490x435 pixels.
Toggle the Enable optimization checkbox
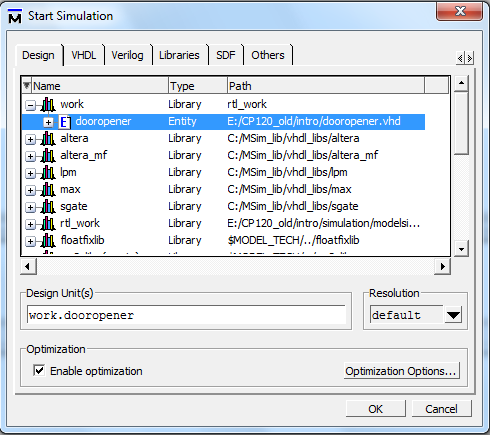39,370
